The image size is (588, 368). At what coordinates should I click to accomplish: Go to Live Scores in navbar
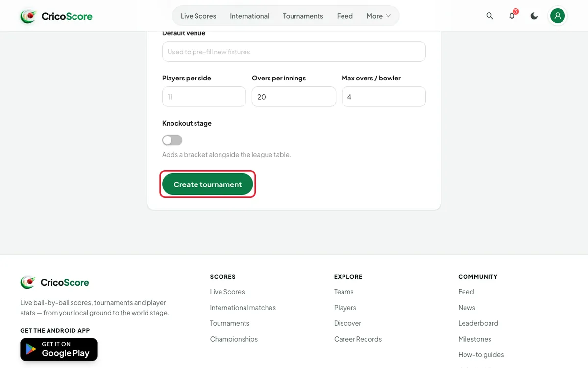[x=198, y=16]
